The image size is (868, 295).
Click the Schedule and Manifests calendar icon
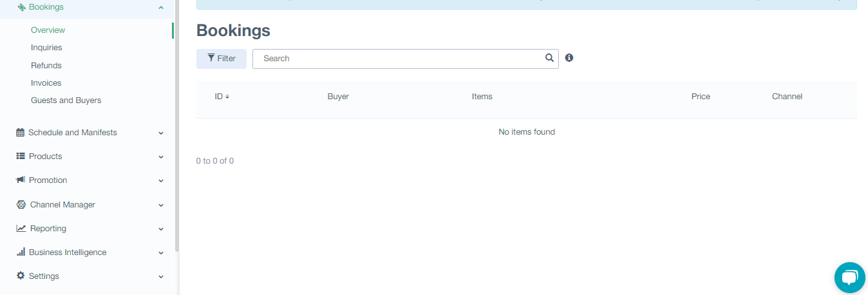click(x=21, y=133)
